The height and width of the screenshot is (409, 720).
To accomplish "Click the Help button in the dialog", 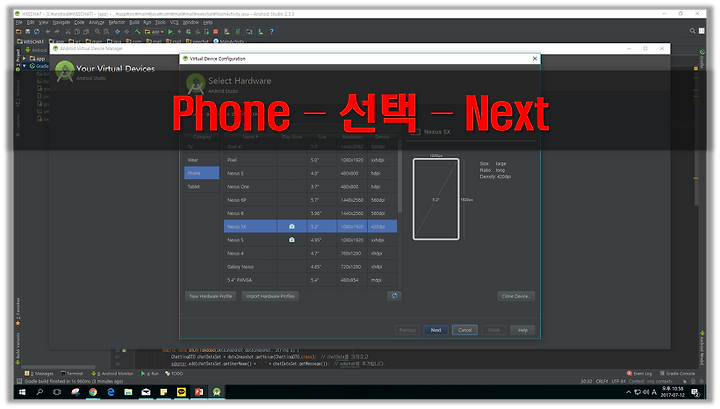I will [x=523, y=330].
